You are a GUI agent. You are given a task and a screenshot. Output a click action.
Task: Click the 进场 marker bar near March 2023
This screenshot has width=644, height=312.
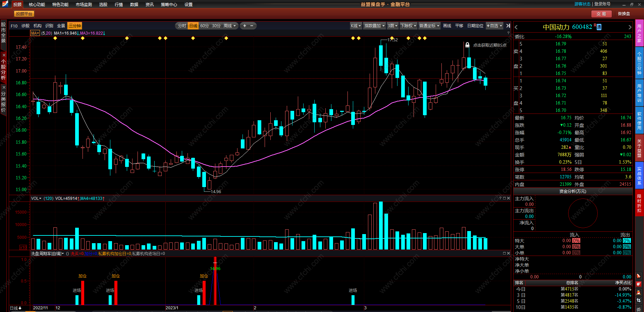353,300
